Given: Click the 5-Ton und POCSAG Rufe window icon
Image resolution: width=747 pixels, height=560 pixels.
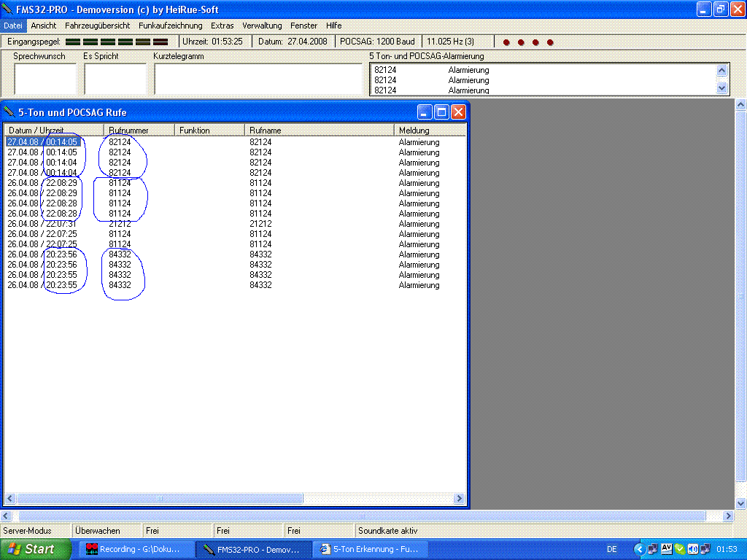Looking at the screenshot, I should [x=9, y=112].
